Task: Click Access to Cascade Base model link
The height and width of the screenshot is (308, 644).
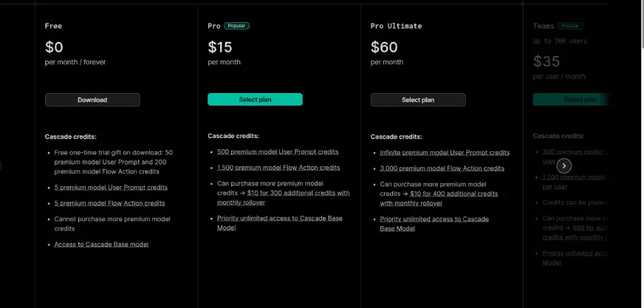Action: point(101,244)
